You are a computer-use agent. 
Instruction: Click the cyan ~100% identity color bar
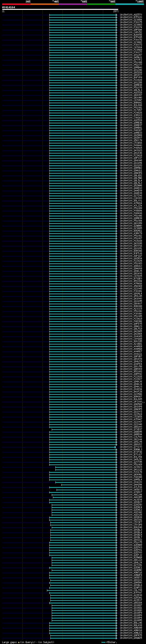pos(130,4)
